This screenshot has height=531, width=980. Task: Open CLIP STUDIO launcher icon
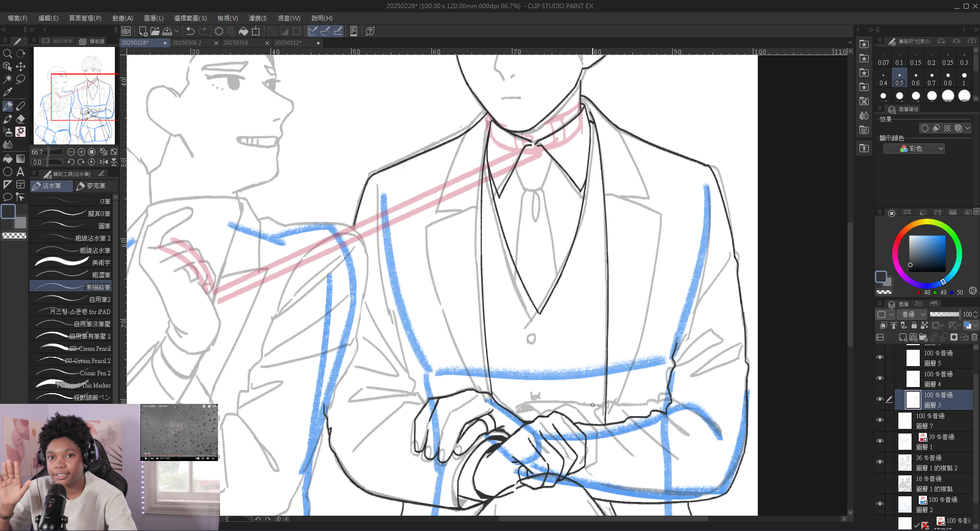126,31
